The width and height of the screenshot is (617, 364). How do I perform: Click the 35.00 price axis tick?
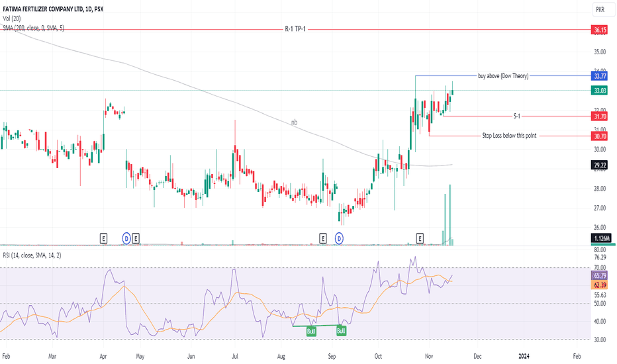pos(600,52)
